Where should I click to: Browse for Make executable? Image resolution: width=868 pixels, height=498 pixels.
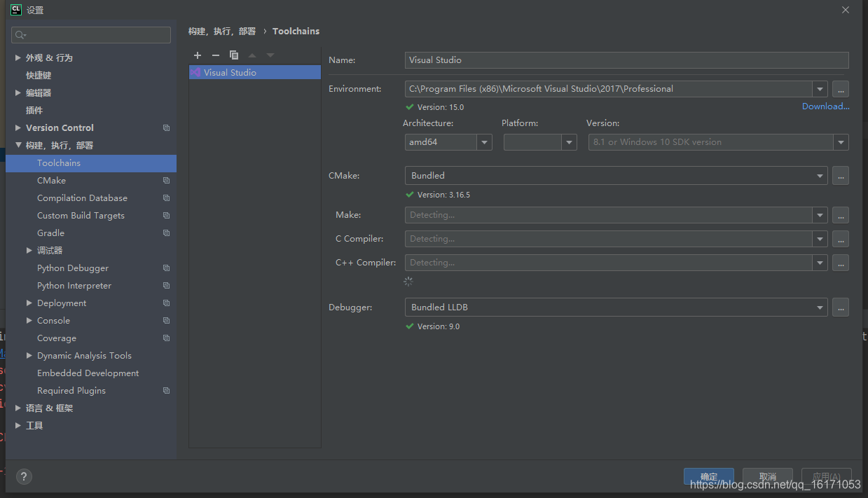(841, 215)
